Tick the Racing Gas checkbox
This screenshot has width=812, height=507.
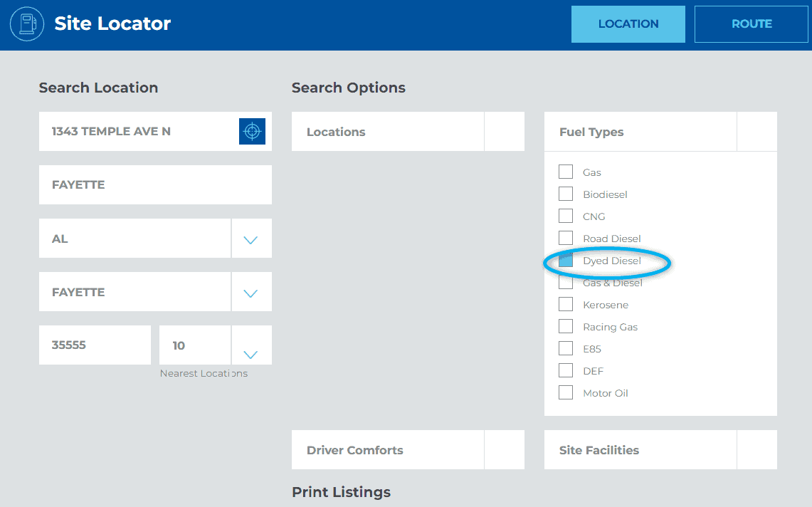566,327
